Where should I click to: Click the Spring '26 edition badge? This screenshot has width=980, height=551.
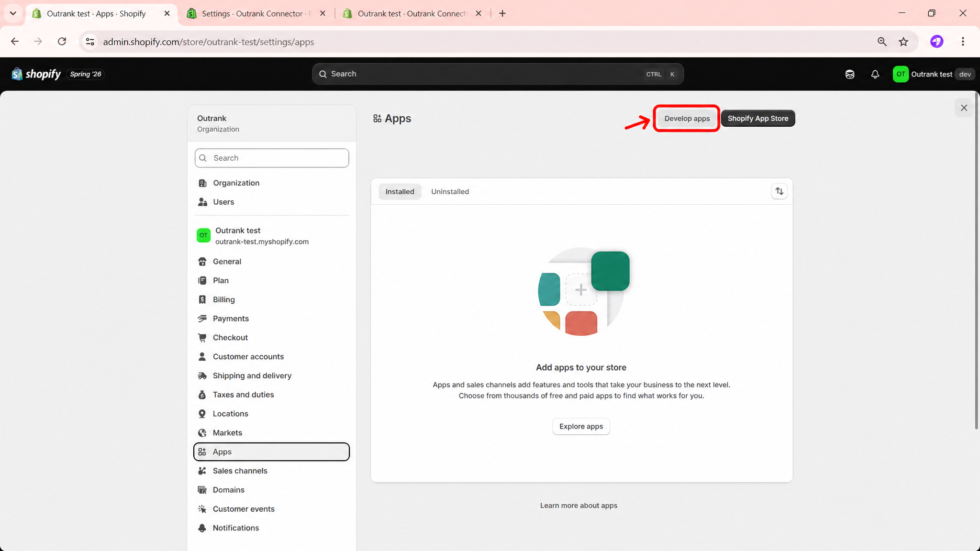coord(86,74)
